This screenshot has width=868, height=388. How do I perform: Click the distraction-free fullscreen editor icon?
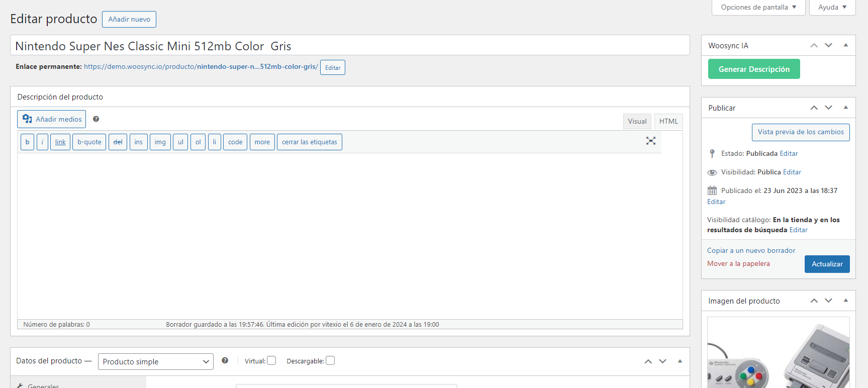click(x=651, y=141)
